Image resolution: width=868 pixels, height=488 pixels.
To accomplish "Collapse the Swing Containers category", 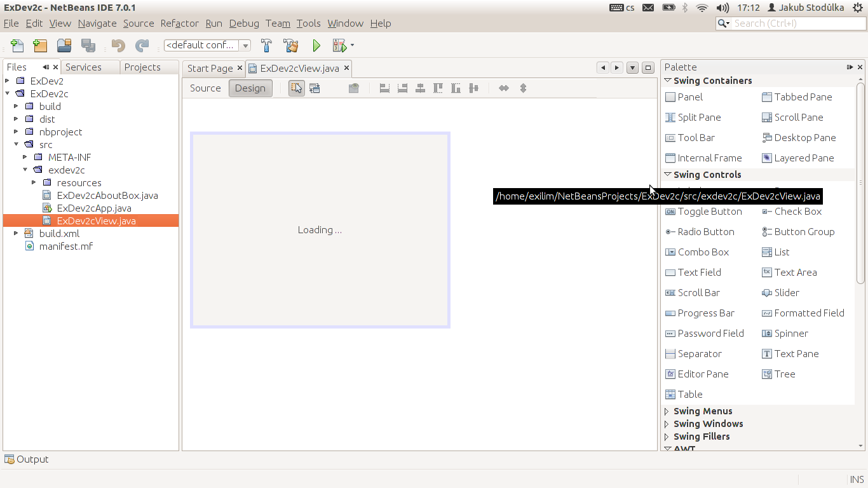I will point(668,81).
